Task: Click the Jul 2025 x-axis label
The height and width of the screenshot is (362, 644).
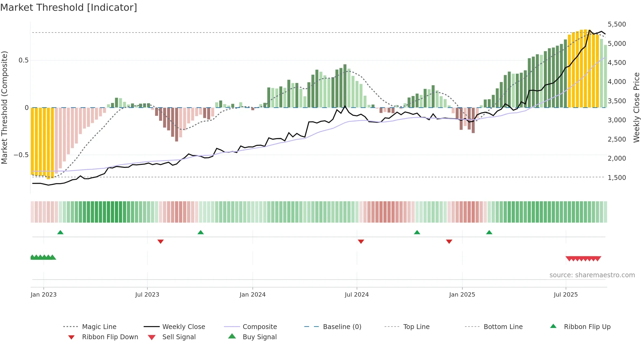Action: pyautogui.click(x=566, y=294)
